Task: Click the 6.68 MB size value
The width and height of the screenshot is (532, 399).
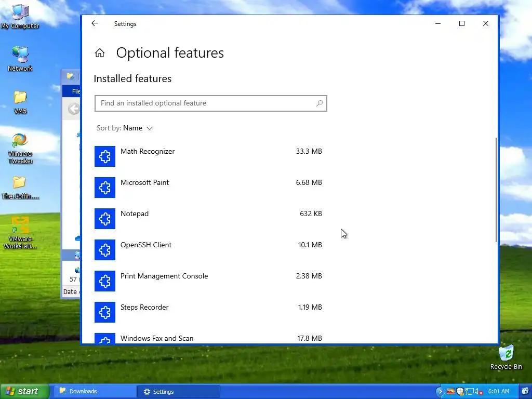Action: pyautogui.click(x=309, y=182)
